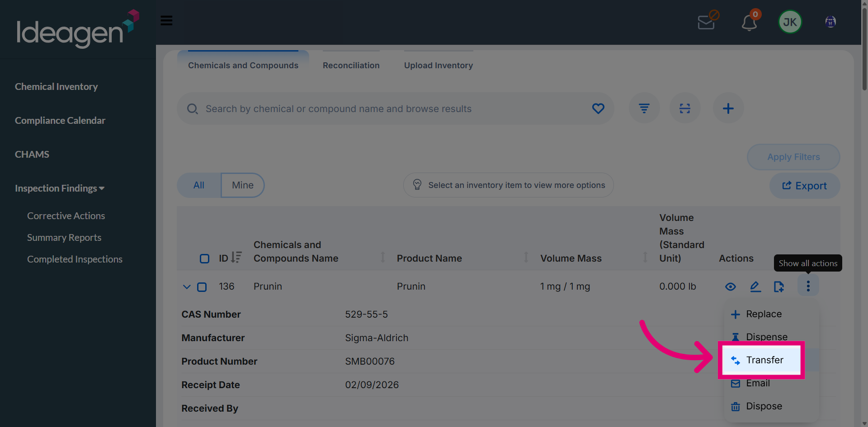868x427 pixels.
Task: Open Corrective Actions link
Action: [x=66, y=216]
